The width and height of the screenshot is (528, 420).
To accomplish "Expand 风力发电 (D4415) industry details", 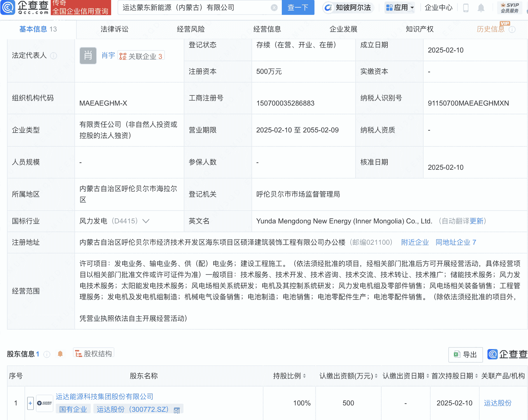I will [145, 221].
